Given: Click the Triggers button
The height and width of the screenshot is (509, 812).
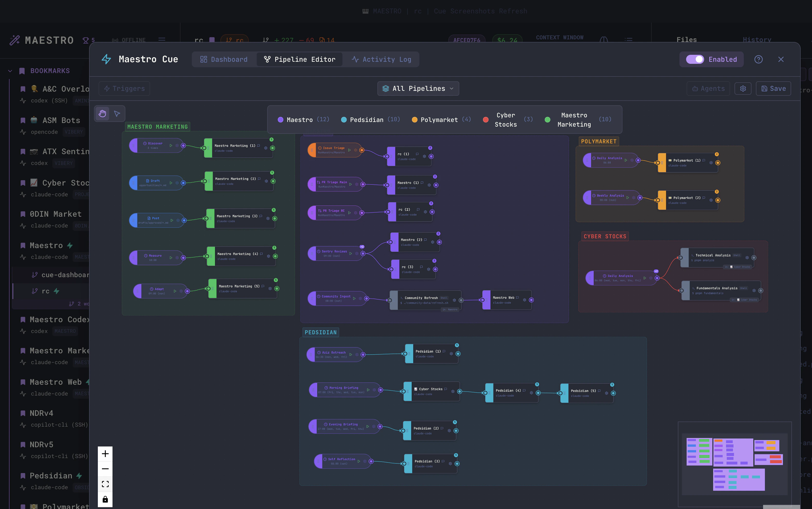Looking at the screenshot, I should [x=124, y=89].
